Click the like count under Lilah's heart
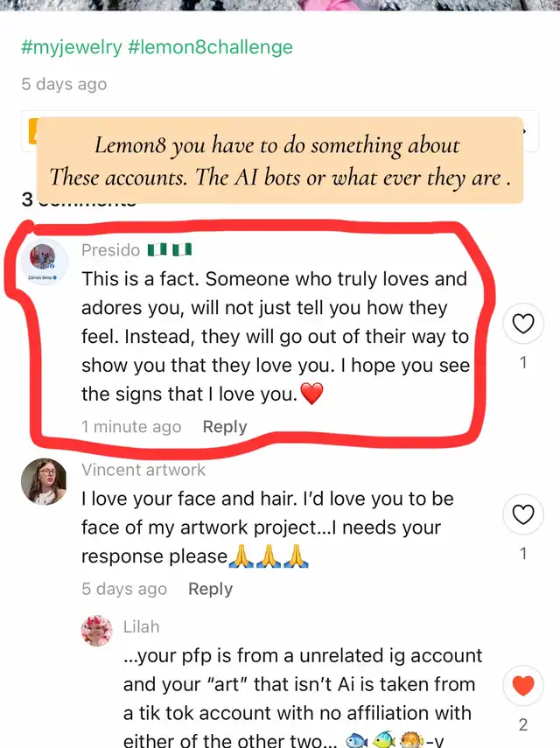The width and height of the screenshot is (560, 748). coord(522,724)
